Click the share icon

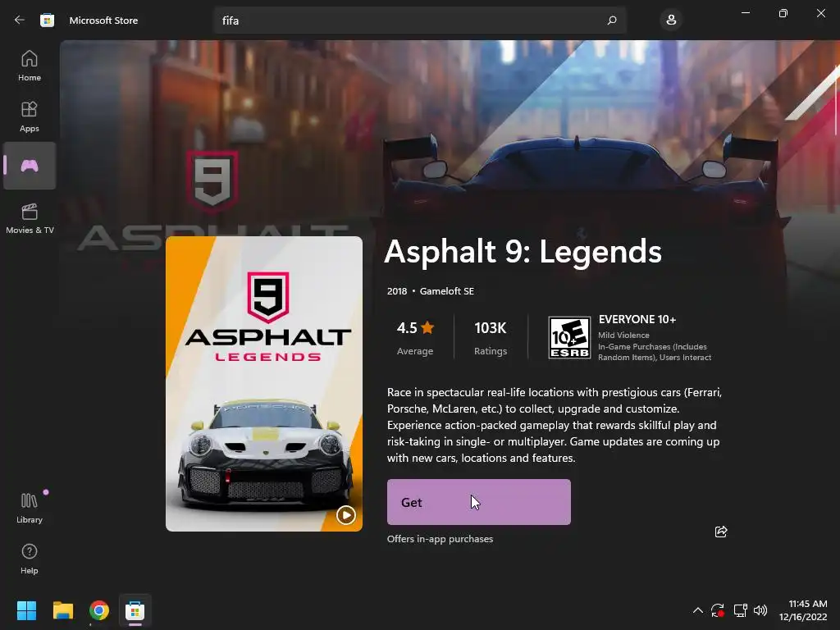pyautogui.click(x=721, y=532)
